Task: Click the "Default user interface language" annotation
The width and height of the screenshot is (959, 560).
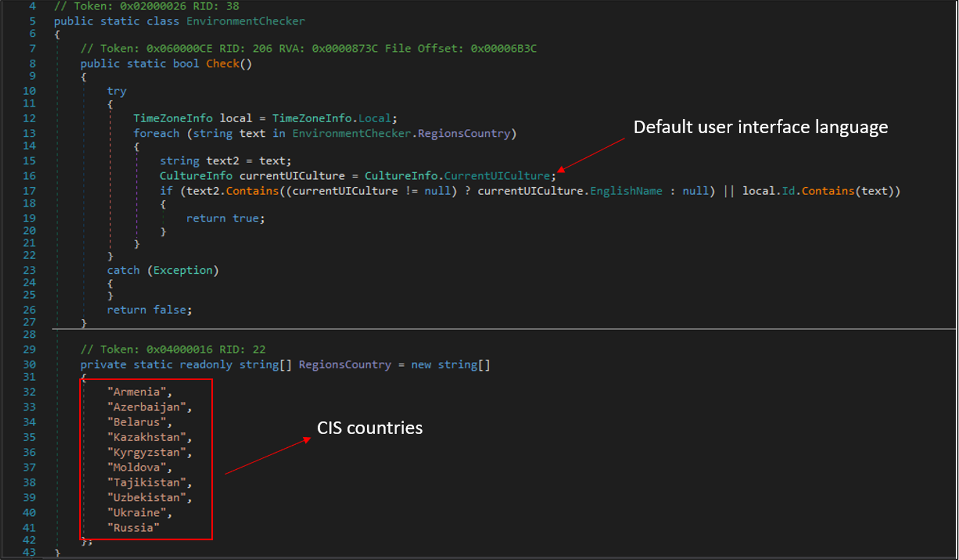Action: 760,127
